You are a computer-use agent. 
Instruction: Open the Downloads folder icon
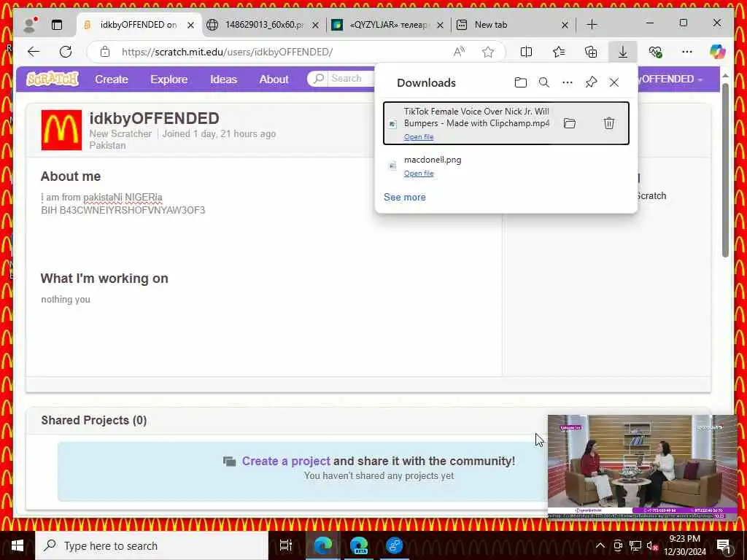tap(521, 82)
